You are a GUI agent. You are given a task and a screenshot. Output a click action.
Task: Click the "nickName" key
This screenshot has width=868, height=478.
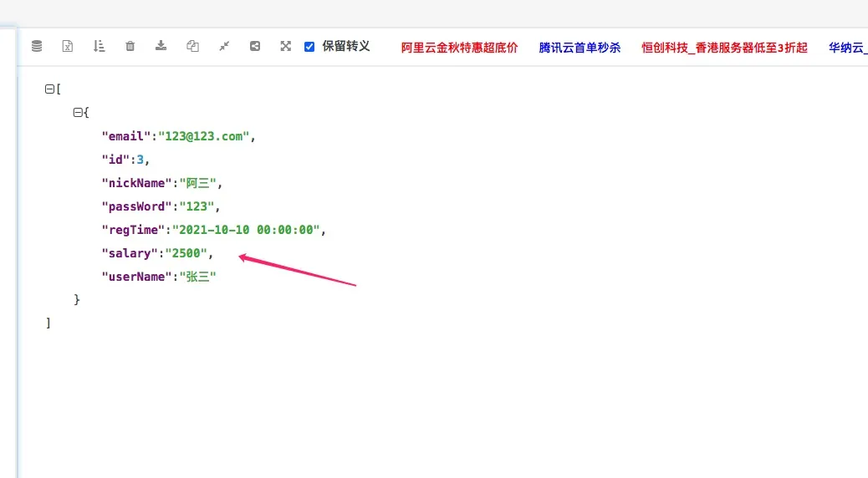tap(137, 183)
